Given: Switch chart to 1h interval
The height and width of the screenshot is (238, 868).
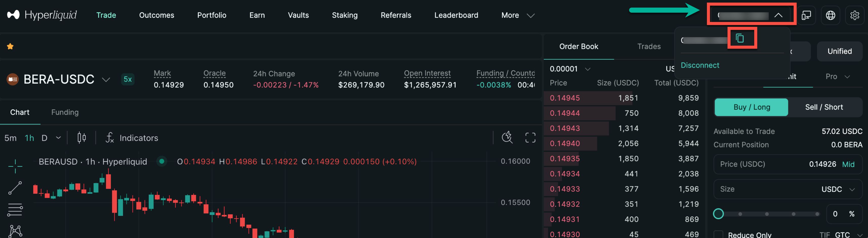Looking at the screenshot, I should coord(29,138).
